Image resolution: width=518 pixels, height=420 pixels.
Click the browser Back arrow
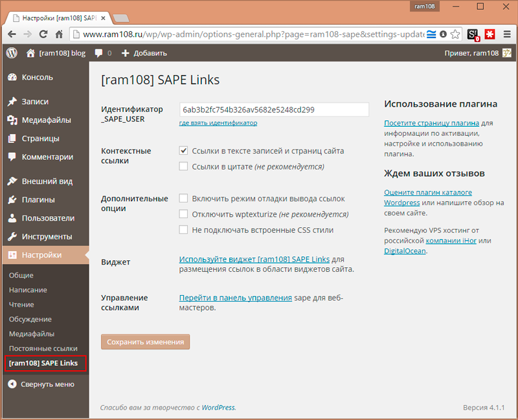(x=12, y=34)
